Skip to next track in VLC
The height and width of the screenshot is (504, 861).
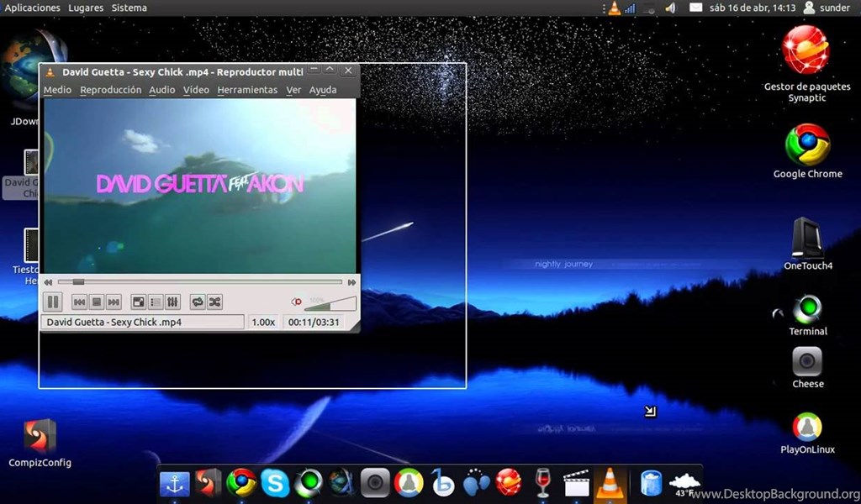tap(114, 302)
